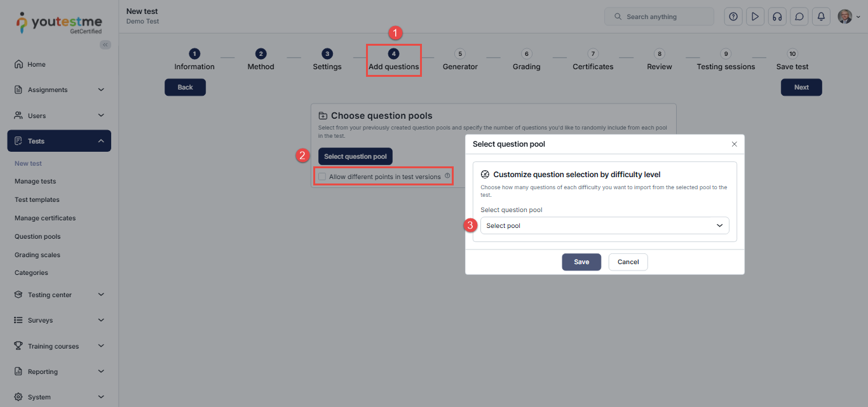Click Cancel in the dialog
This screenshot has width=868, height=407.
pyautogui.click(x=628, y=262)
